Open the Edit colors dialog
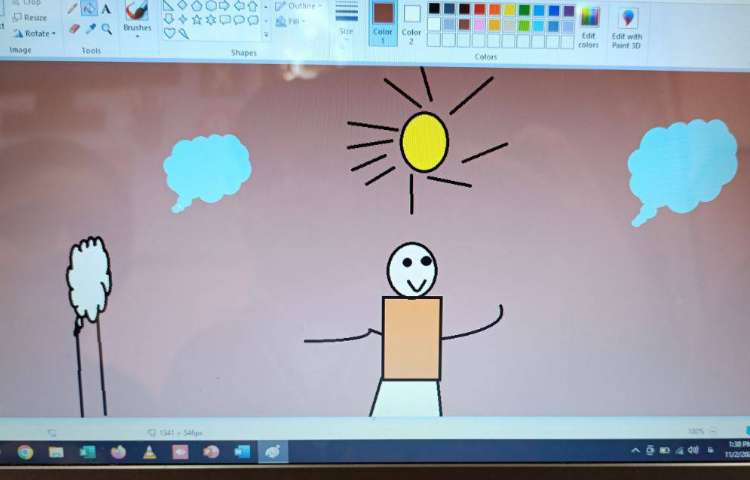This screenshot has width=750, height=480. pyautogui.click(x=589, y=27)
